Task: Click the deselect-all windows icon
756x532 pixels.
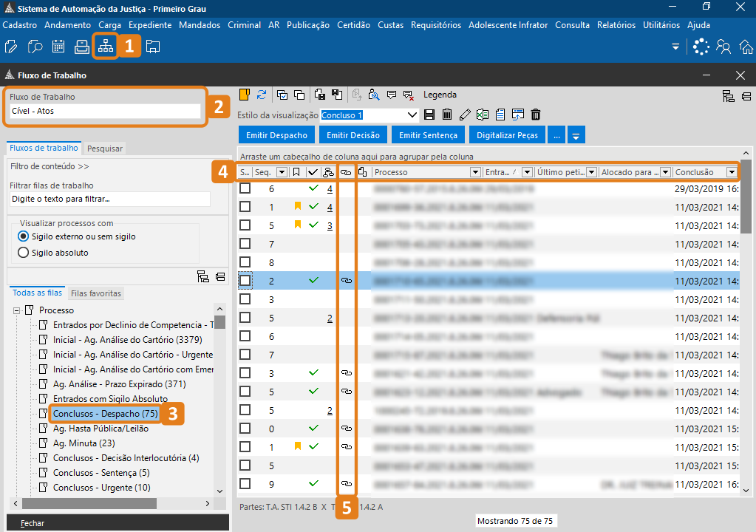Action: (299, 95)
